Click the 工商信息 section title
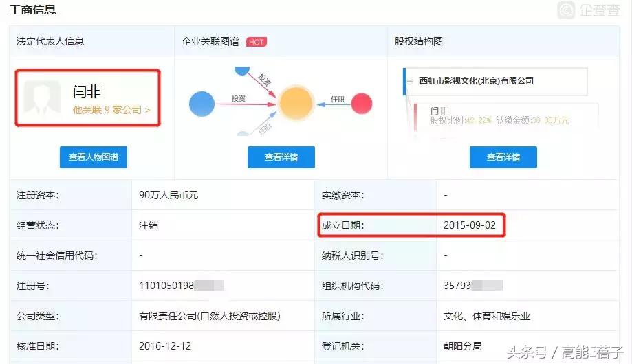Image resolution: width=632 pixels, height=364 pixels. pos(32,10)
